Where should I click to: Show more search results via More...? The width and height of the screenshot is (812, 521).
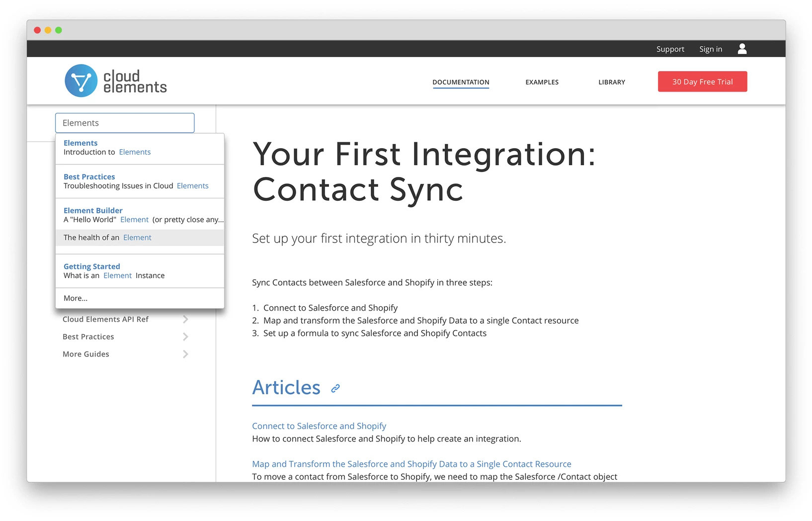point(76,298)
